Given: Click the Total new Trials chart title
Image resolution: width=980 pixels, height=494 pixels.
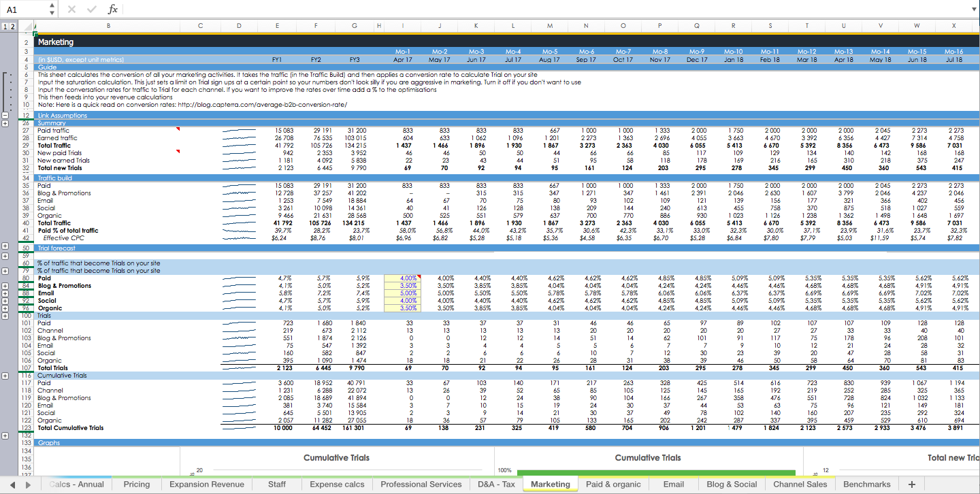Looking at the screenshot, I should click(x=953, y=458).
